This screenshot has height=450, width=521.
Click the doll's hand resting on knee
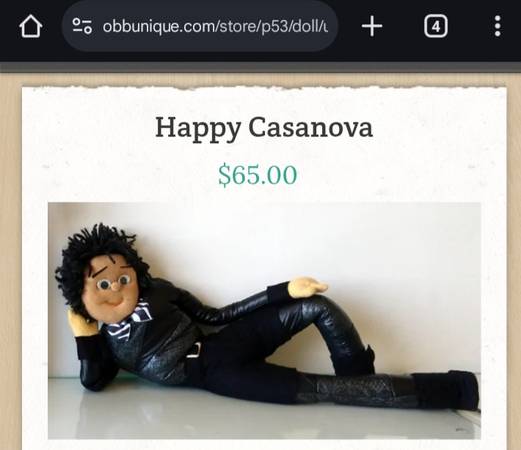click(308, 286)
